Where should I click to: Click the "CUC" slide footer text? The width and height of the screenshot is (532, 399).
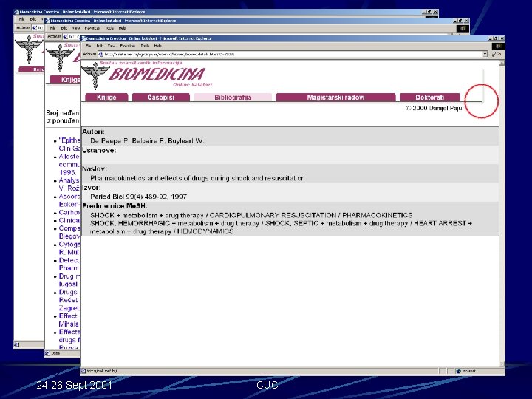click(x=267, y=385)
